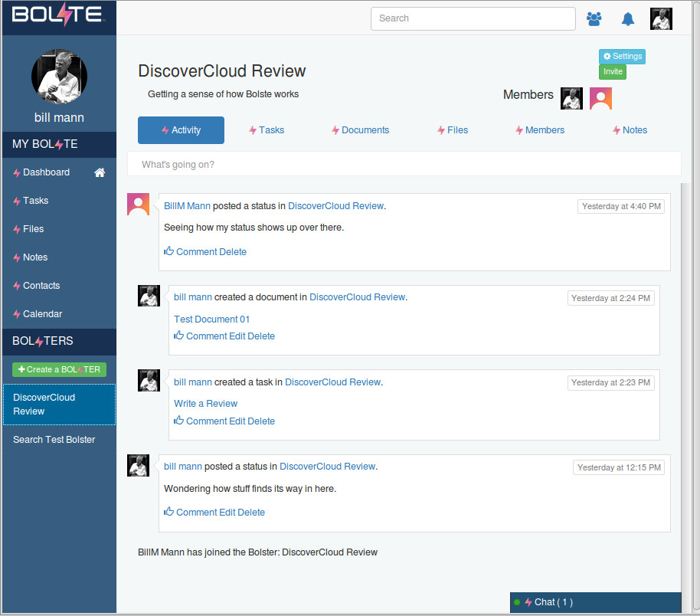Click the Bolste logo in top left
This screenshot has width=700, height=616.
[57, 15]
